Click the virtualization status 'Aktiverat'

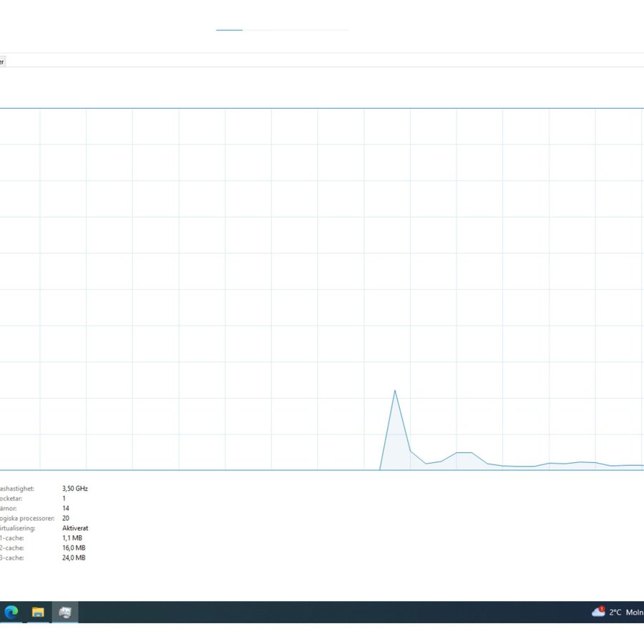click(75, 528)
